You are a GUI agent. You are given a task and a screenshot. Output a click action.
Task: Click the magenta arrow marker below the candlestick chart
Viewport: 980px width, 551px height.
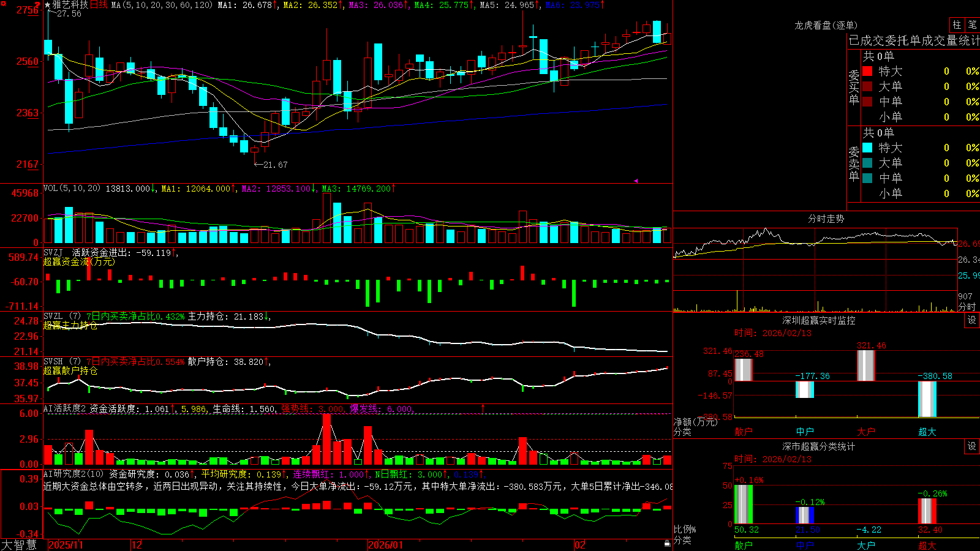[x=636, y=181]
